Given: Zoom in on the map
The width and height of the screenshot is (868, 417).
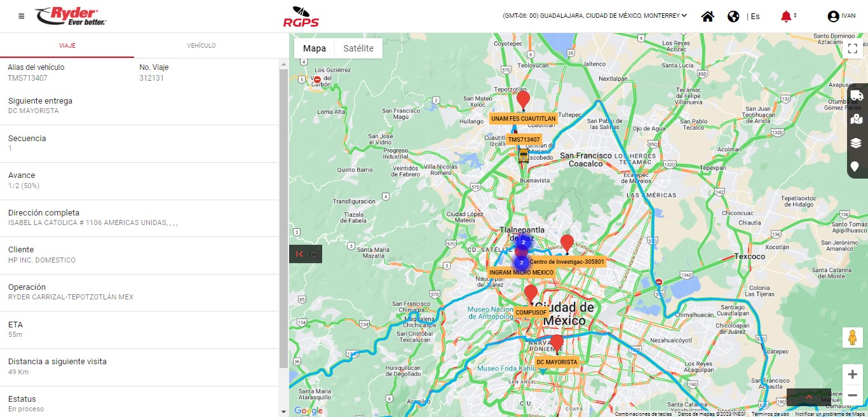Looking at the screenshot, I should click(x=852, y=374).
